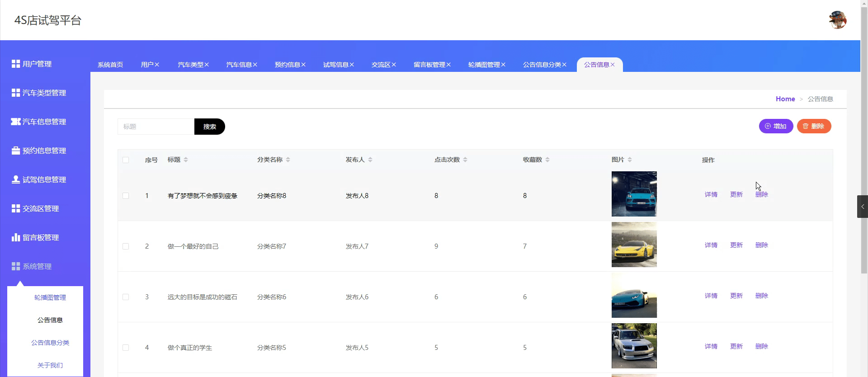The height and width of the screenshot is (377, 868).
Task: Click title 有了梦想就不会感到疲惫
Action: point(203,196)
